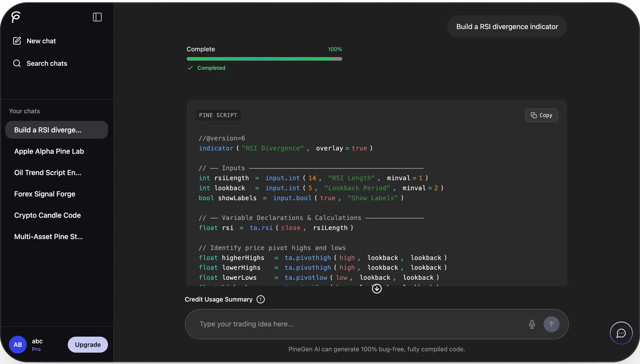Click the green completion progress bar
Screen dimensions: 640x364
[264, 59]
